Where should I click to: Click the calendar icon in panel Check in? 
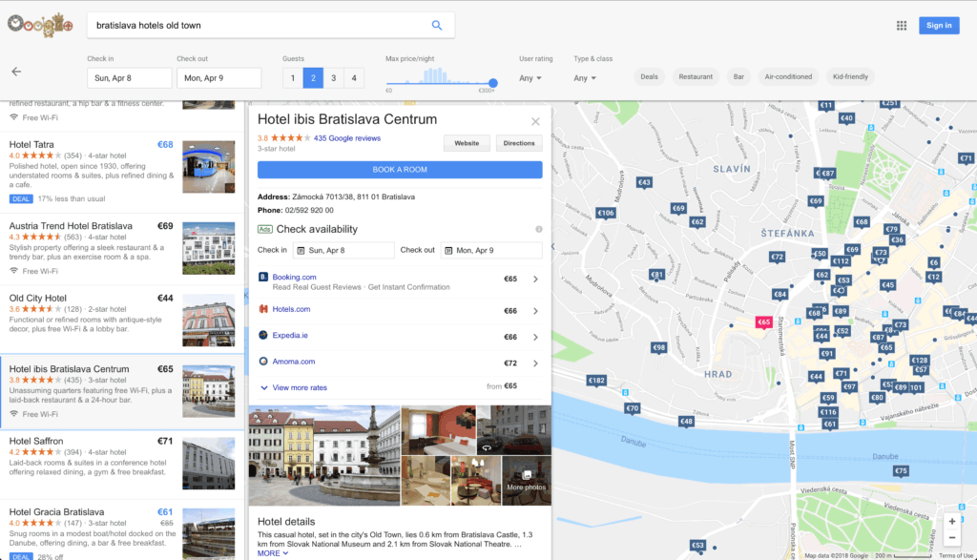[x=301, y=250]
